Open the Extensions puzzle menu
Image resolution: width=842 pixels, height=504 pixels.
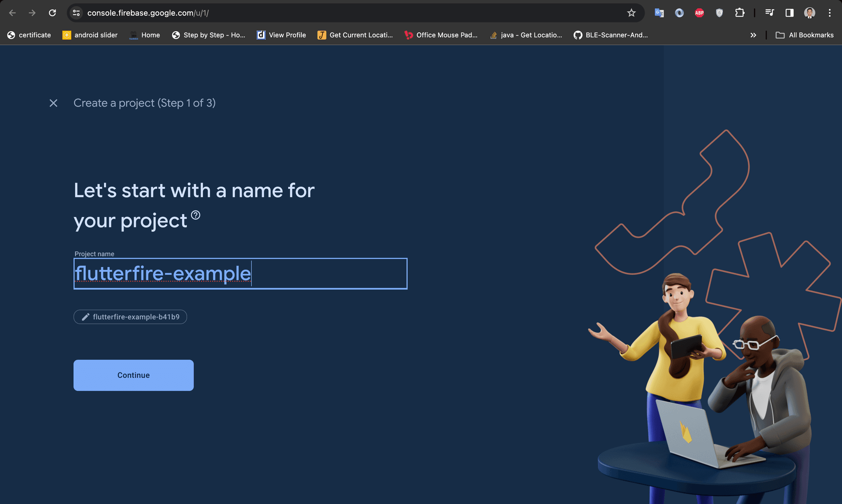click(x=740, y=13)
